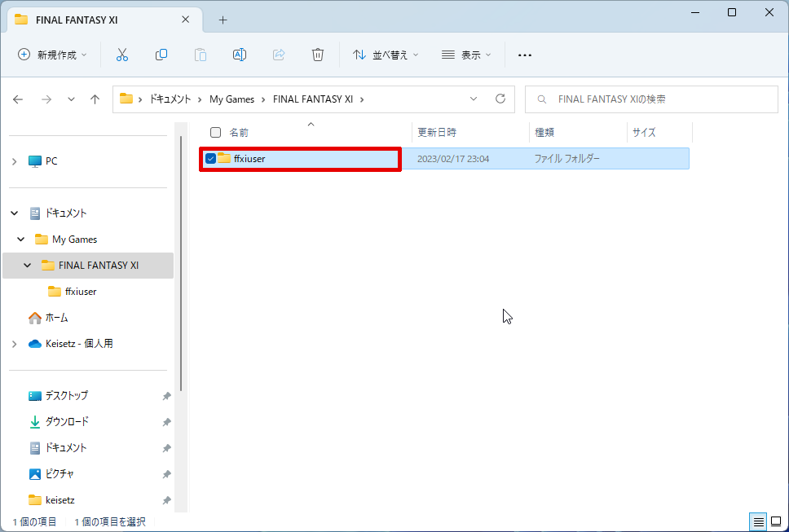
Task: Collapse the ドキュメント tree node
Action: [x=14, y=213]
